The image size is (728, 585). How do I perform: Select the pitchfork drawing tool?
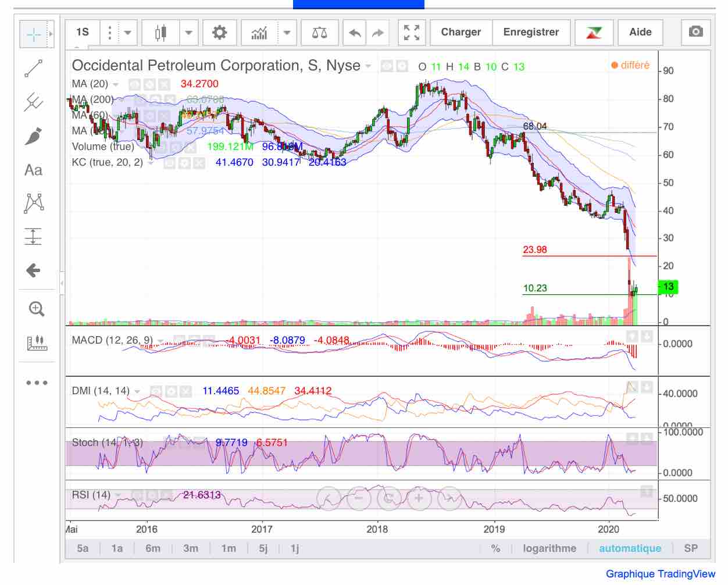(x=34, y=102)
